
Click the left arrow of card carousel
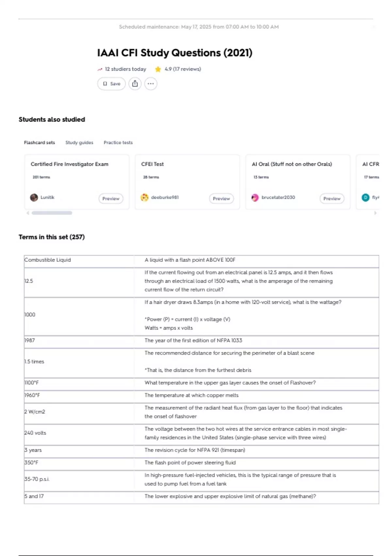[x=28, y=213]
